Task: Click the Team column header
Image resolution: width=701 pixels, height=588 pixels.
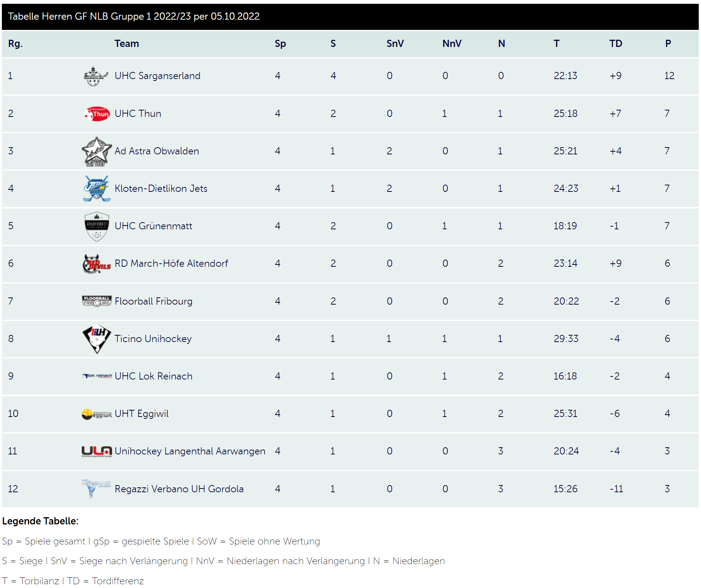Action: pos(127,44)
